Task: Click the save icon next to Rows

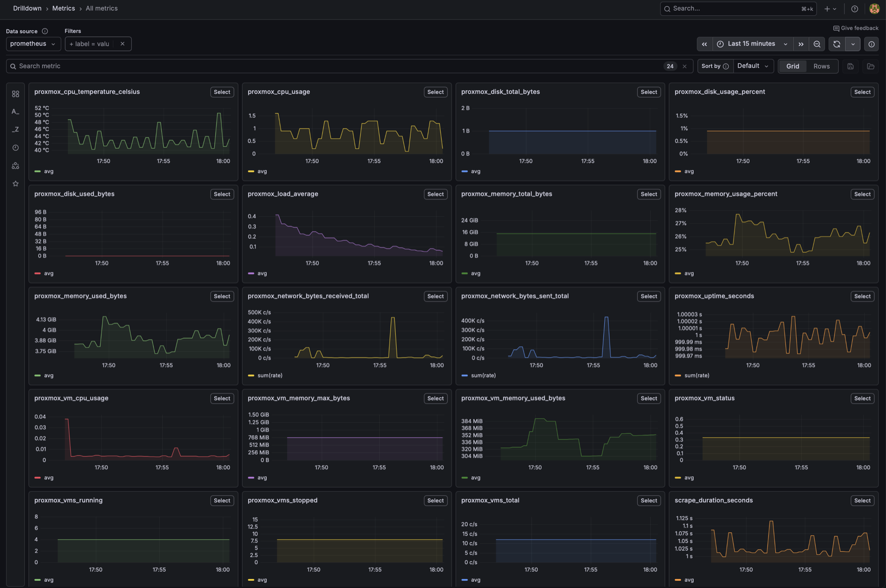Action: coord(850,66)
